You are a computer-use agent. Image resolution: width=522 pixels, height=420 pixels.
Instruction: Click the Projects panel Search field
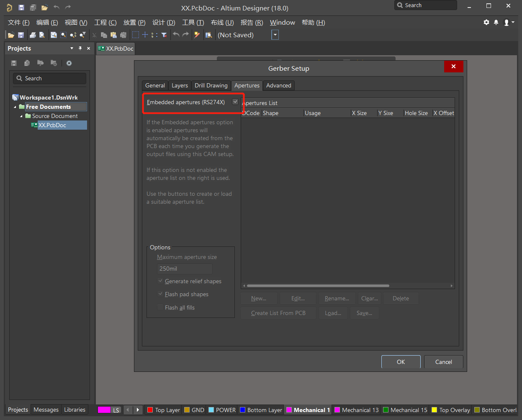pos(49,78)
